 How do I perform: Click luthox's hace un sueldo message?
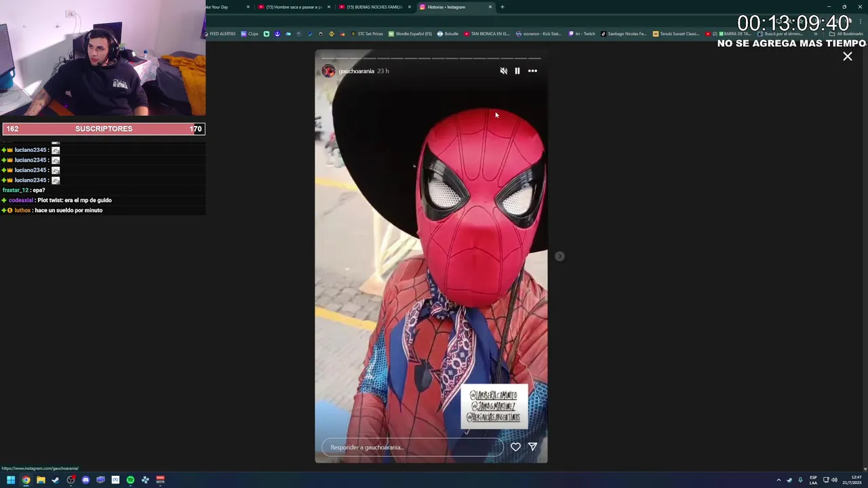tap(52, 211)
